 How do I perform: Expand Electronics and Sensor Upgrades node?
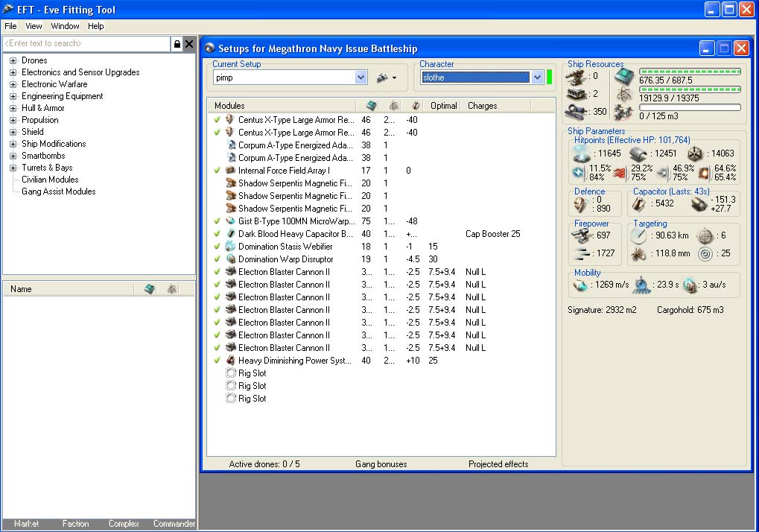(x=13, y=72)
